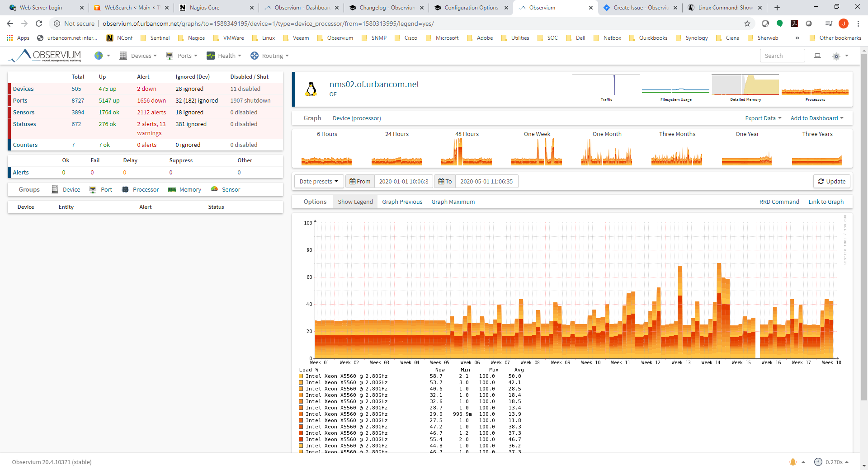Go back with the browser back arrow
The image size is (868, 470).
click(x=10, y=23)
